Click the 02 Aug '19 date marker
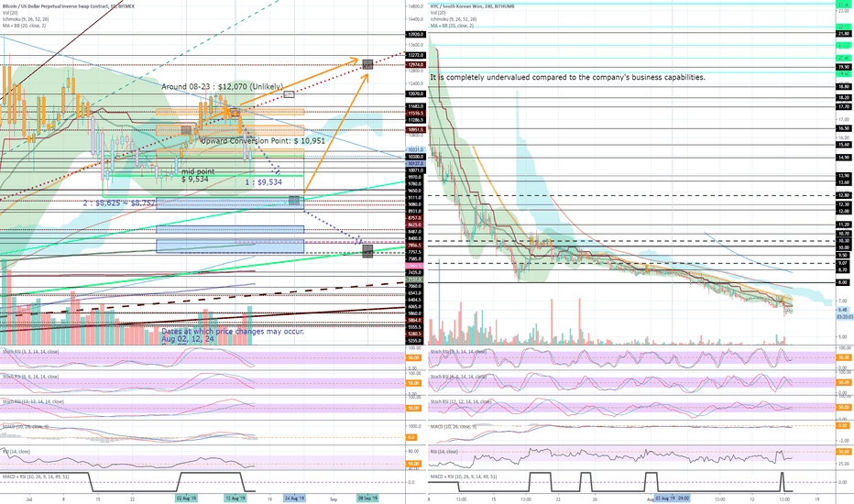 (x=186, y=498)
